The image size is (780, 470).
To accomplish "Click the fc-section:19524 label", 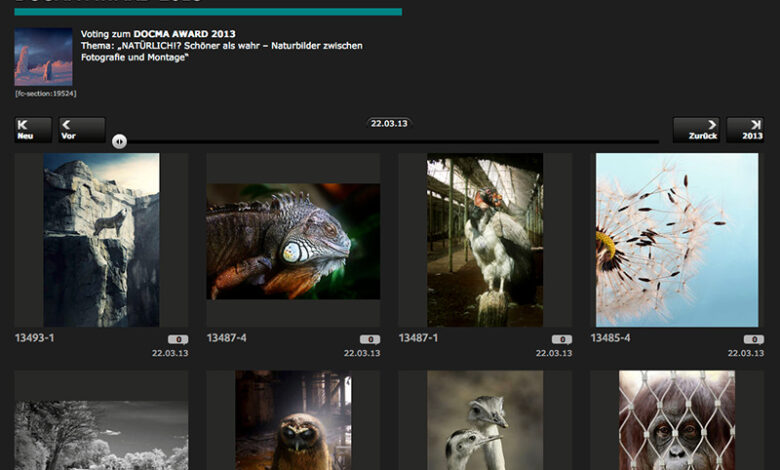I will click(x=46, y=94).
